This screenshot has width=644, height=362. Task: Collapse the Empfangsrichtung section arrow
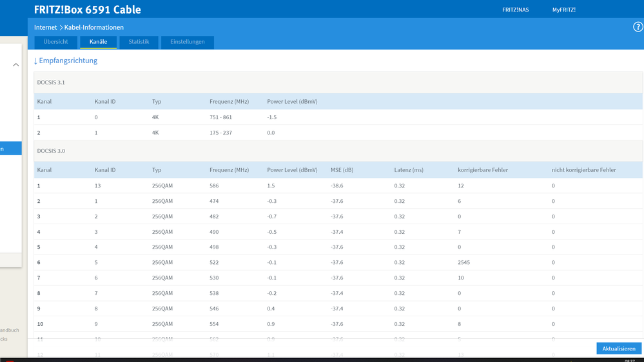tap(35, 61)
